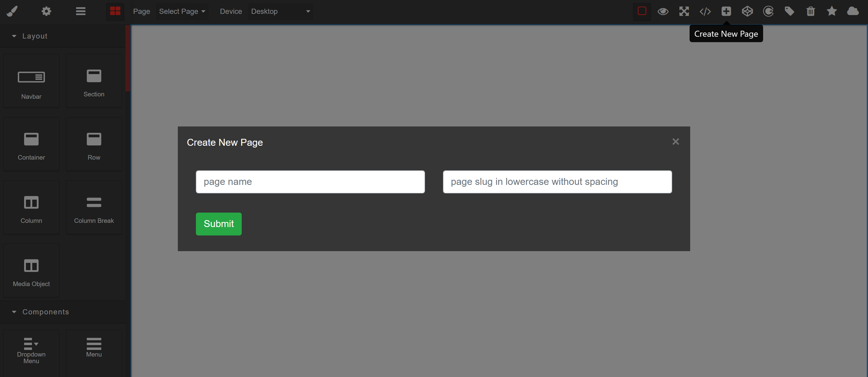
Task: Click the paint brush style icon
Action: 12,11
